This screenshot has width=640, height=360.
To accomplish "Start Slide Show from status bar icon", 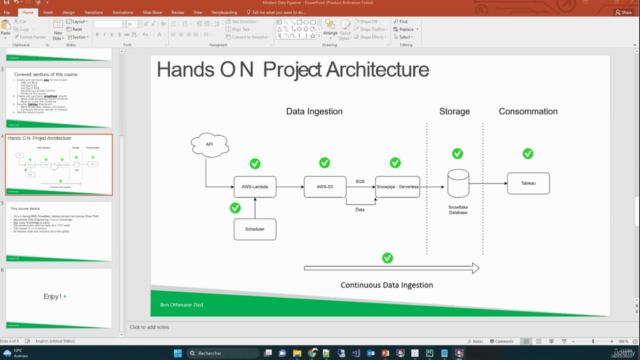I will [564, 341].
